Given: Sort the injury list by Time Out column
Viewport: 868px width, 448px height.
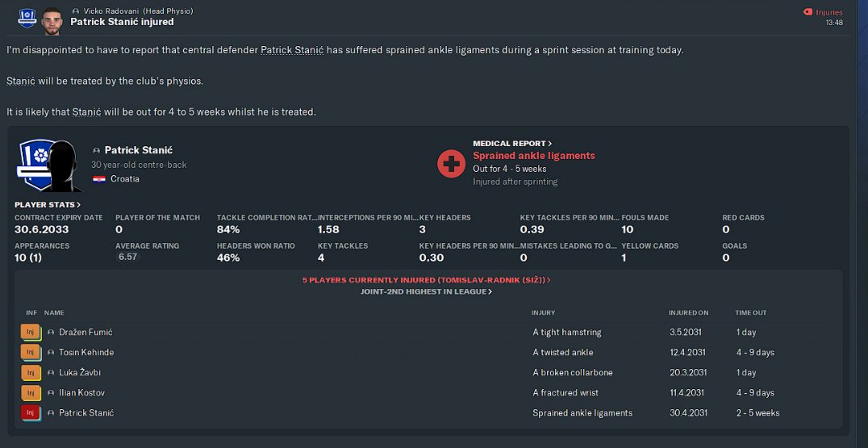Looking at the screenshot, I should (x=751, y=313).
